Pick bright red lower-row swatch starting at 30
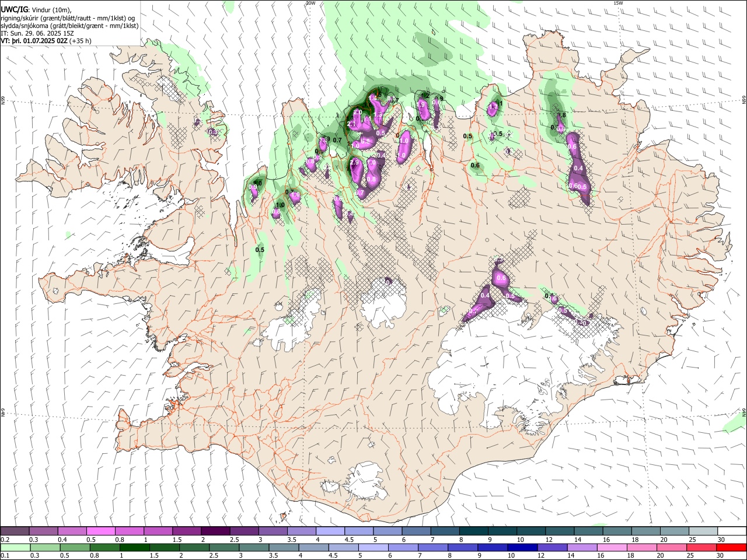Image resolution: width=747 pixels, height=560 pixels. click(x=731, y=547)
